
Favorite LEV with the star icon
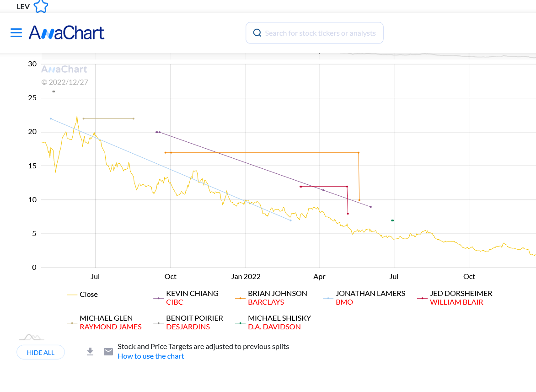41,6
